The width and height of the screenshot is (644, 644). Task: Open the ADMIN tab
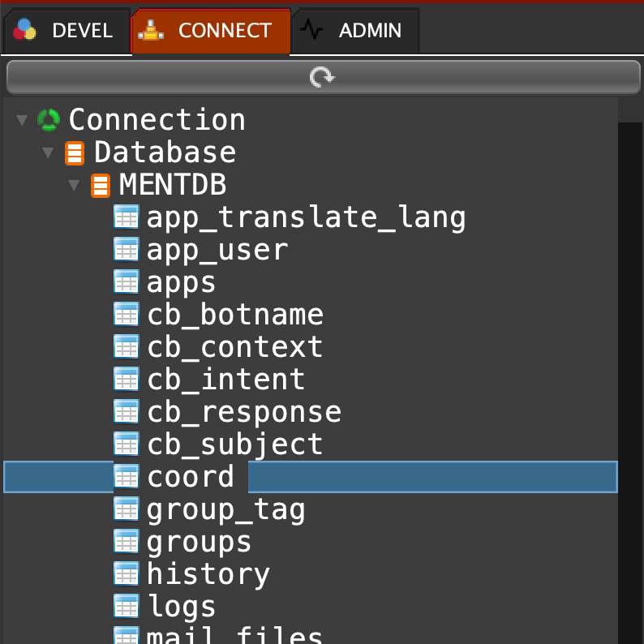pos(356,31)
